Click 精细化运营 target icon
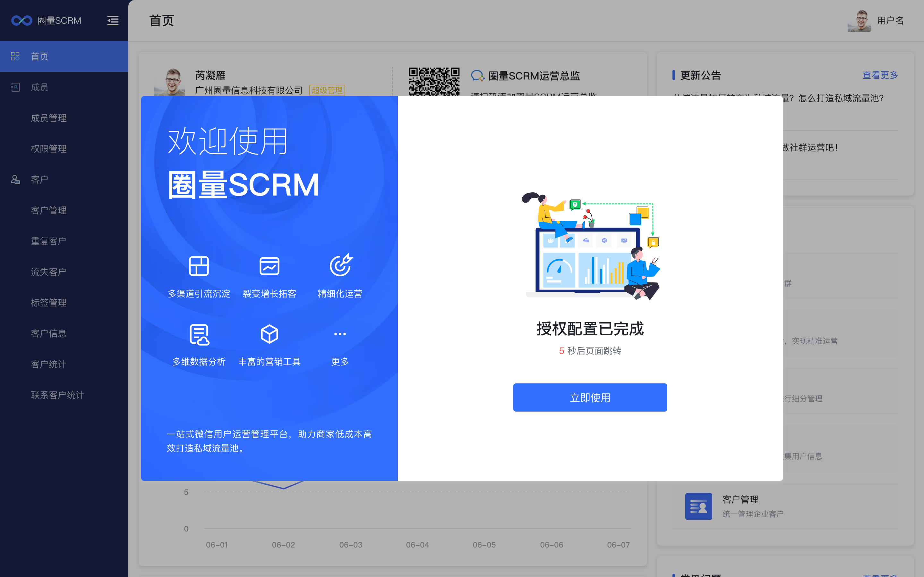The width and height of the screenshot is (924, 577). click(x=340, y=265)
